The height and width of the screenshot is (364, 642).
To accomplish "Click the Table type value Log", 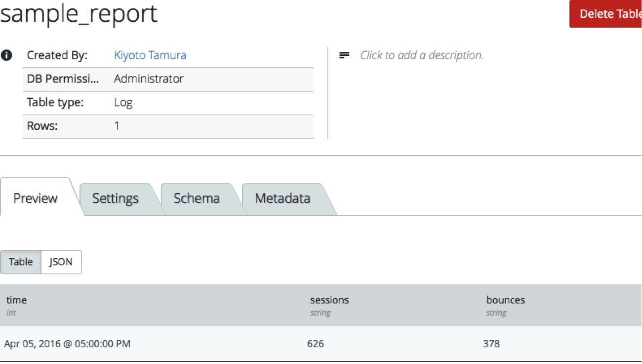I will 123,103.
